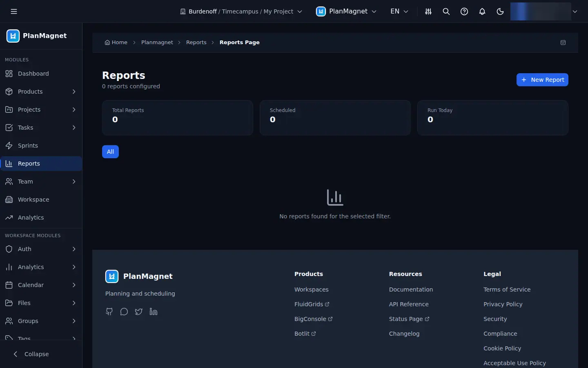Image resolution: width=588 pixels, height=368 pixels.
Task: Open the EN language dropdown
Action: click(399, 11)
